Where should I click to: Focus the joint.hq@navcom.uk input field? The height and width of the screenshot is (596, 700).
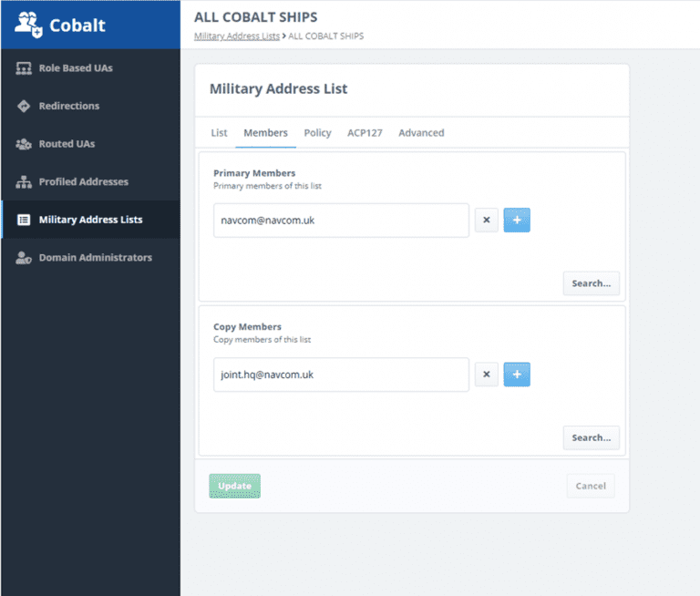(x=342, y=375)
